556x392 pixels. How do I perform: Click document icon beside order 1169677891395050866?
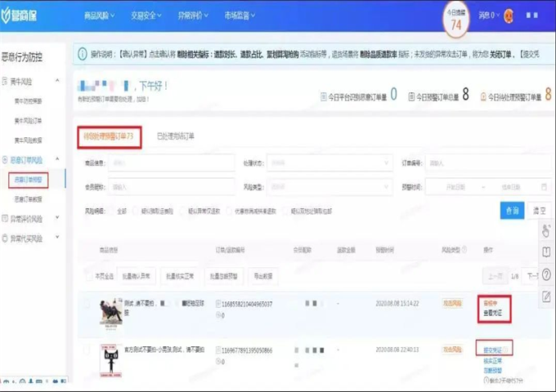click(x=218, y=350)
